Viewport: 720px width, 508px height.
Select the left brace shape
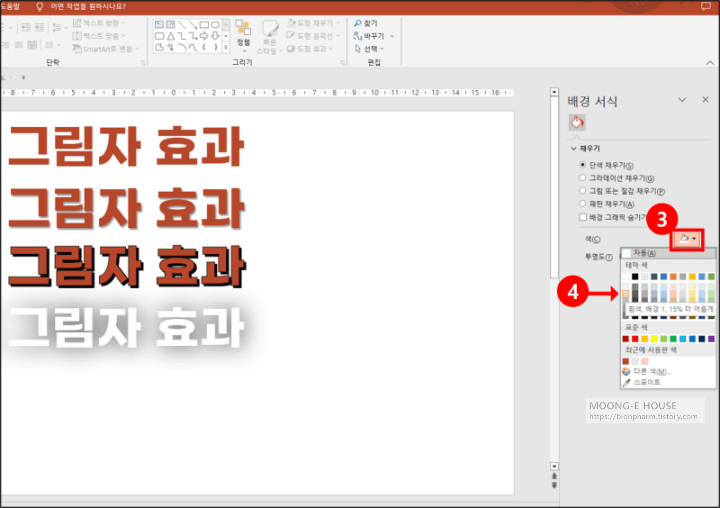204,47
